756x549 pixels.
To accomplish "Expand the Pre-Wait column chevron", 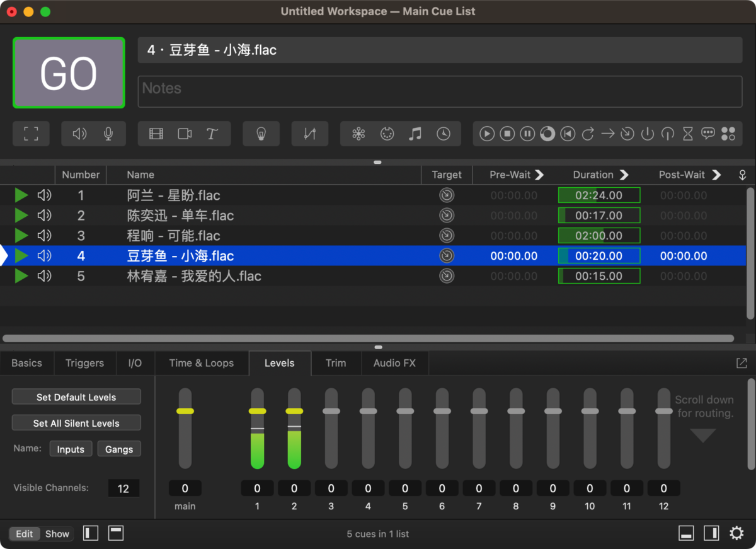I will click(539, 175).
